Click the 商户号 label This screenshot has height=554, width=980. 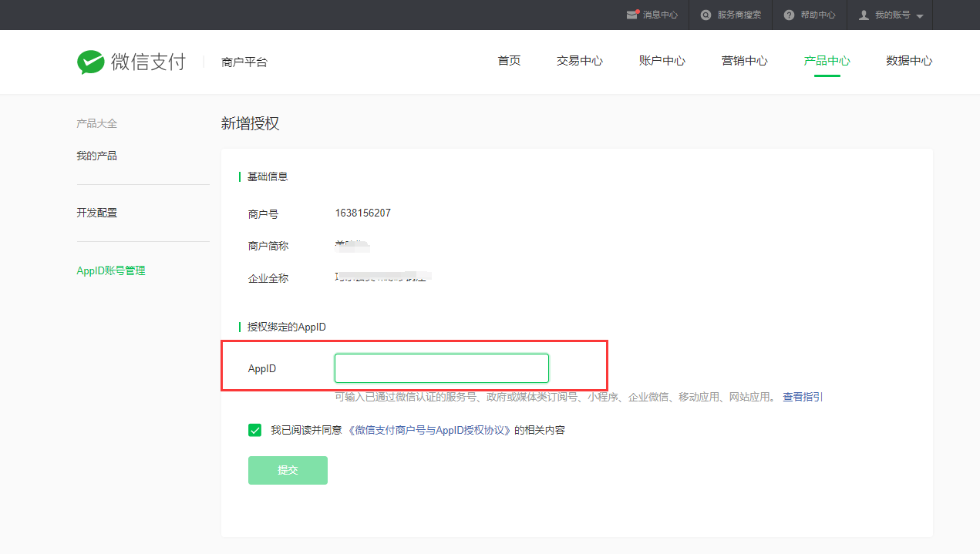263,213
